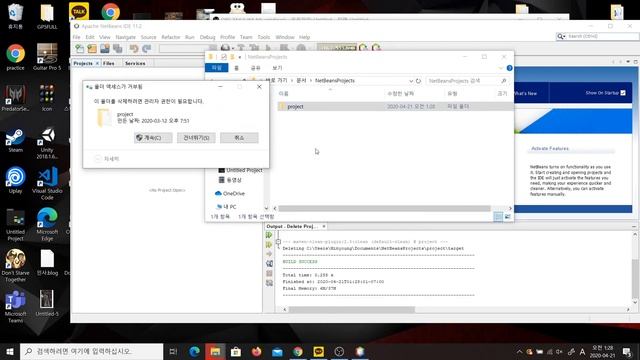Image resolution: width=640 pixels, height=360 pixels.
Task: Switch to the Services tab in NetBeans
Action: pyautogui.click(x=135, y=64)
